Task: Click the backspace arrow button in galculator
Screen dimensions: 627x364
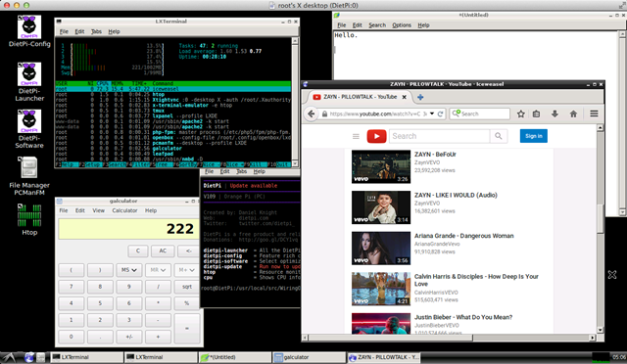Action: point(189,250)
